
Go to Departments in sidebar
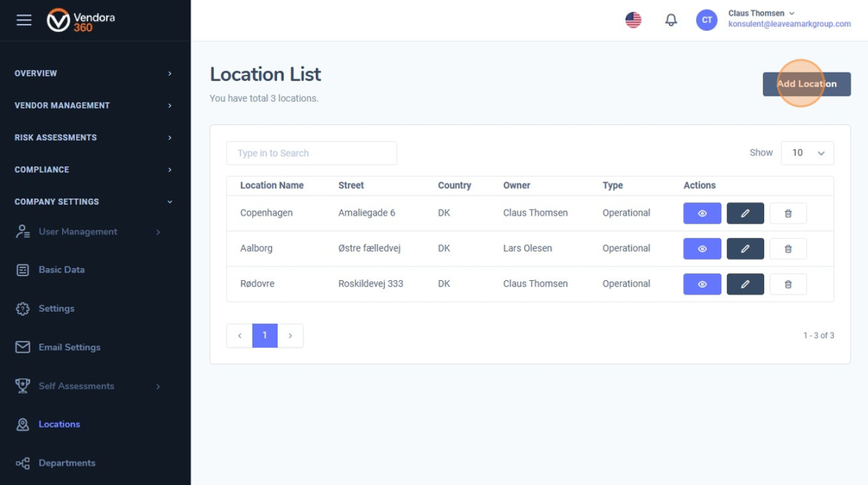click(66, 463)
